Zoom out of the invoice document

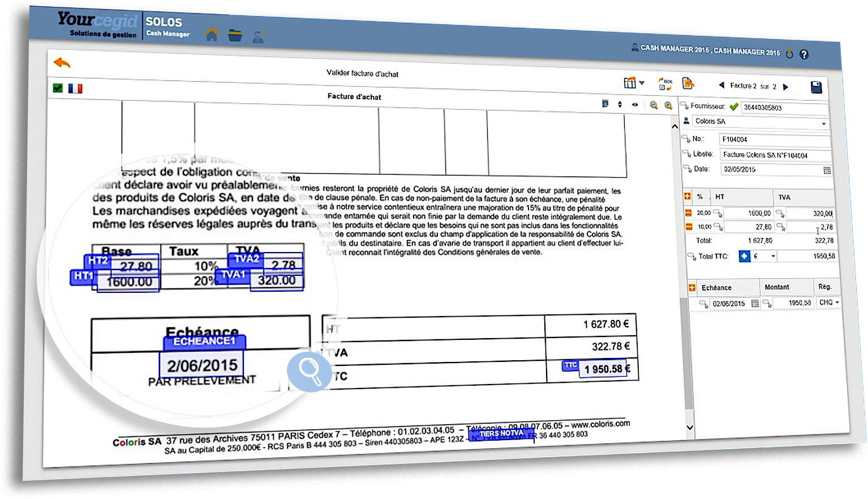tap(654, 105)
